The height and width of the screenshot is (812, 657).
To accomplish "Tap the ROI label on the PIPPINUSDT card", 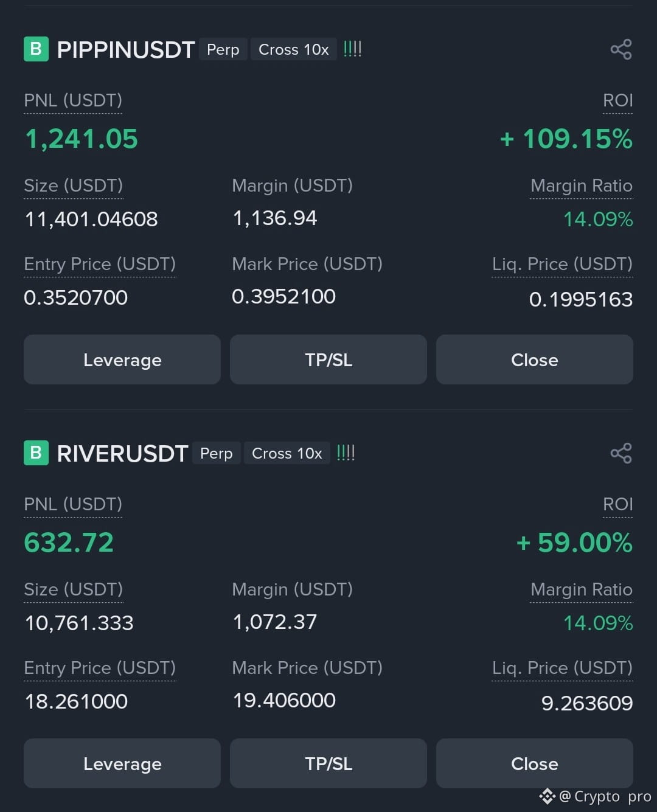I will 617,100.
